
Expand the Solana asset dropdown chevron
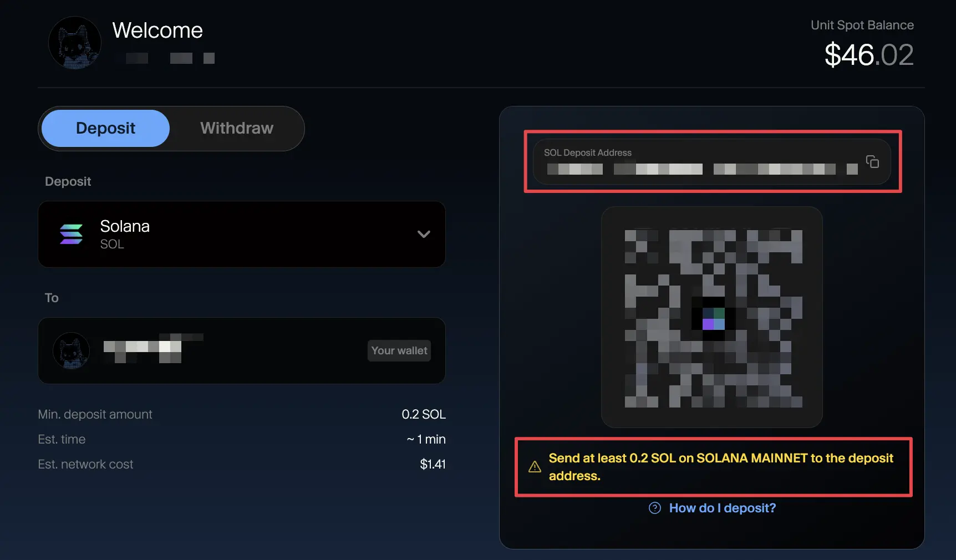(424, 234)
